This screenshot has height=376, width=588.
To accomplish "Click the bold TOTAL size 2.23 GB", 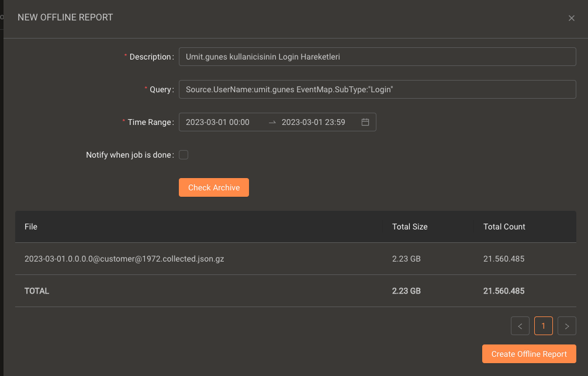I will 406,291.
